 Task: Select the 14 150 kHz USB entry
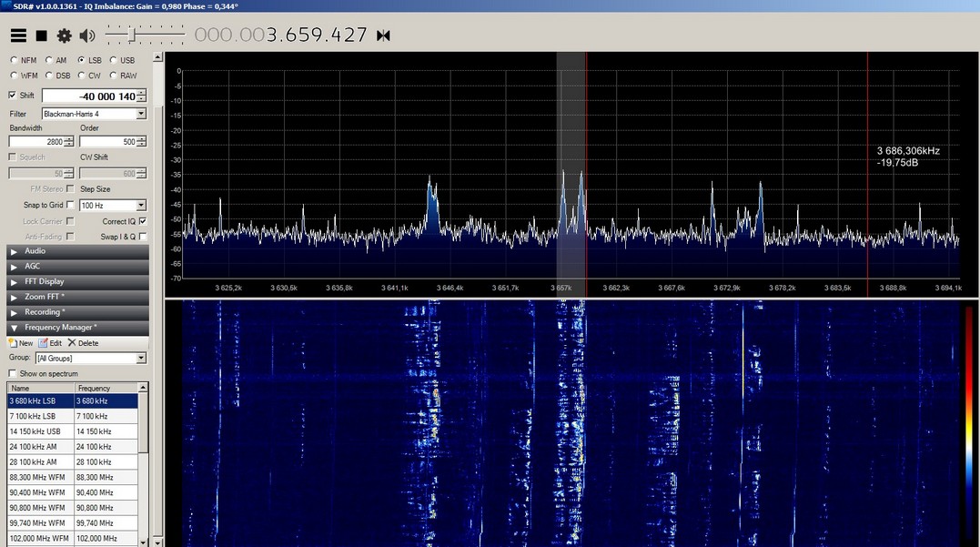click(x=73, y=431)
